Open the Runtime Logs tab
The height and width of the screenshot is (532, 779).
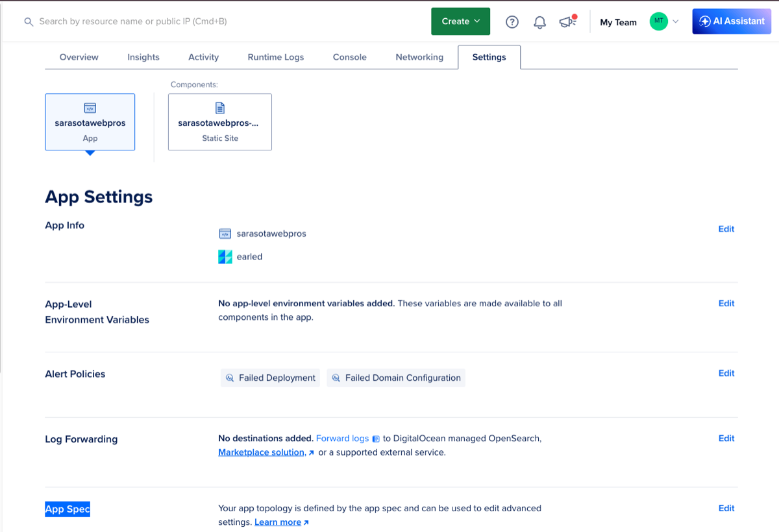click(276, 57)
